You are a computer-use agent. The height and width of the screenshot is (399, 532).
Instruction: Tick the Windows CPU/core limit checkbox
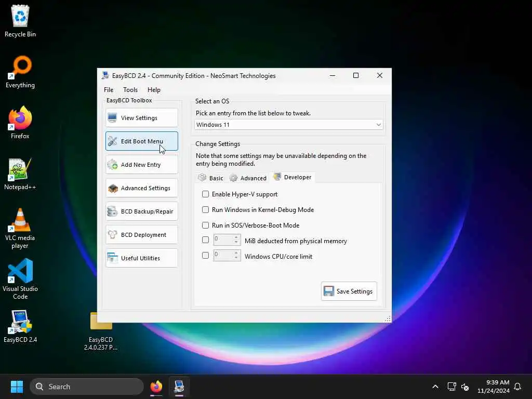205,256
